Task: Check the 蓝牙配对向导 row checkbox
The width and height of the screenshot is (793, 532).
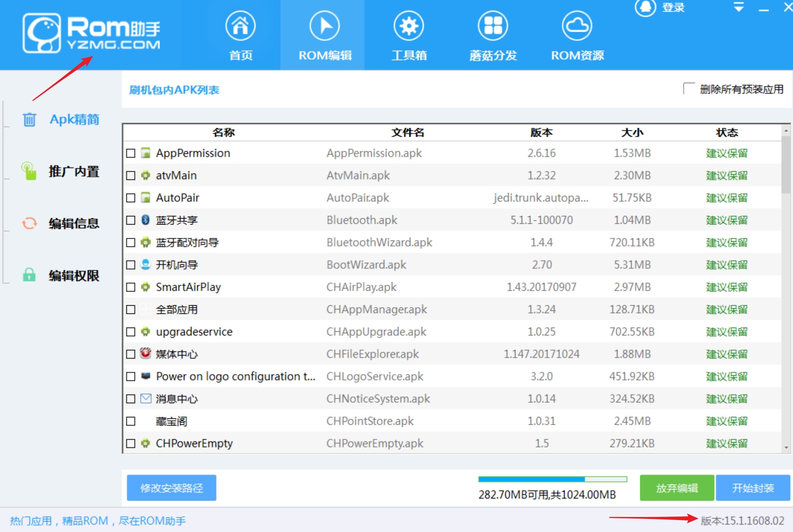Action: pos(131,243)
